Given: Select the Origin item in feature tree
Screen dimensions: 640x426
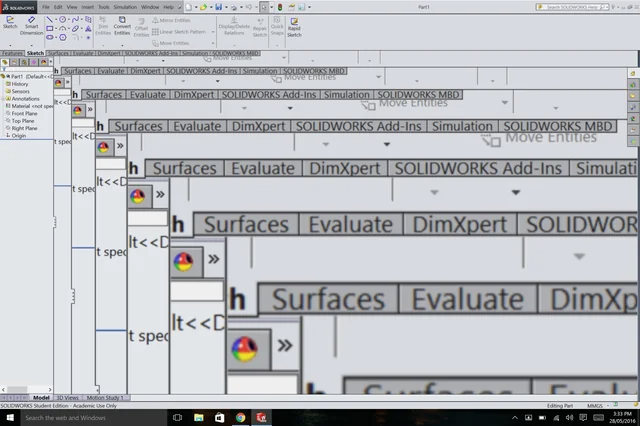Looking at the screenshot, I should pos(20,135).
